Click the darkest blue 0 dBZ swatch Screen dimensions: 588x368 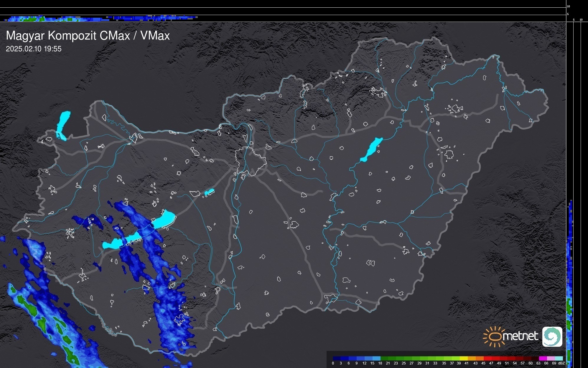tap(337, 358)
